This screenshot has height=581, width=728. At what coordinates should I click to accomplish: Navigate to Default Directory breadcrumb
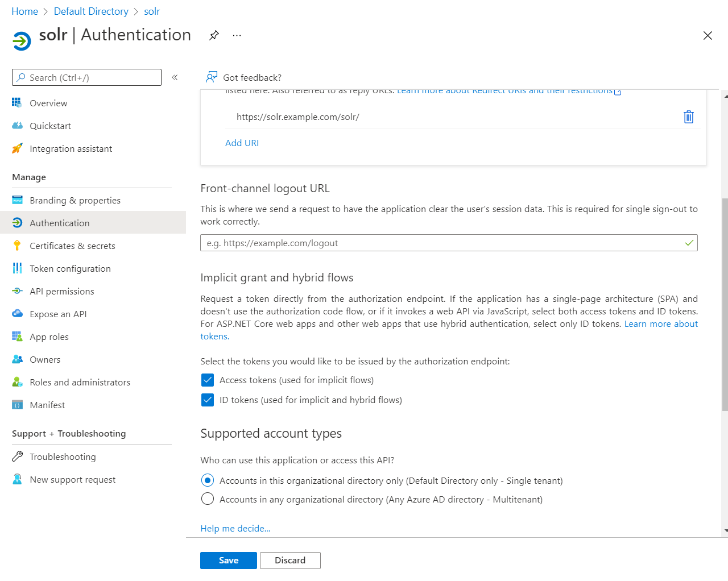tap(91, 11)
